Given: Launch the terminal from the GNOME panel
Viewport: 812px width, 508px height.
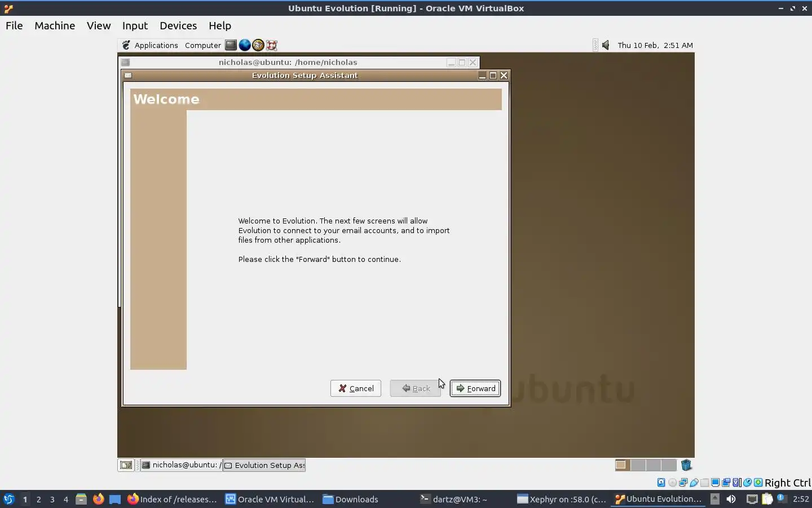Looking at the screenshot, I should (231, 45).
